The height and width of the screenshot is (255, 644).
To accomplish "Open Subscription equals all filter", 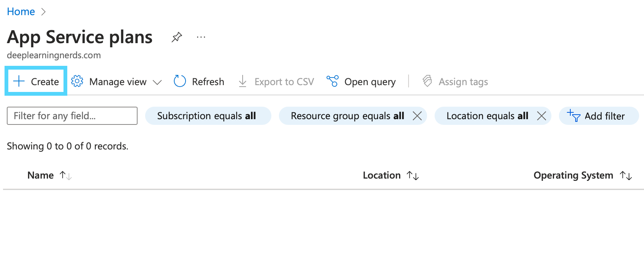I will pyautogui.click(x=208, y=116).
